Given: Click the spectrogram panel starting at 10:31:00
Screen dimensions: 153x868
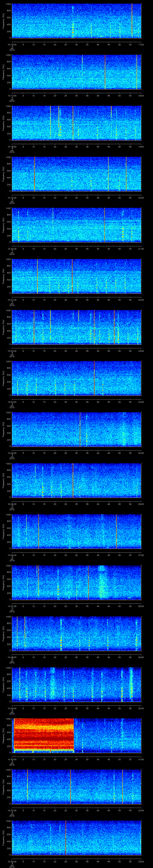Looking at the screenshot, I should 76,787.
